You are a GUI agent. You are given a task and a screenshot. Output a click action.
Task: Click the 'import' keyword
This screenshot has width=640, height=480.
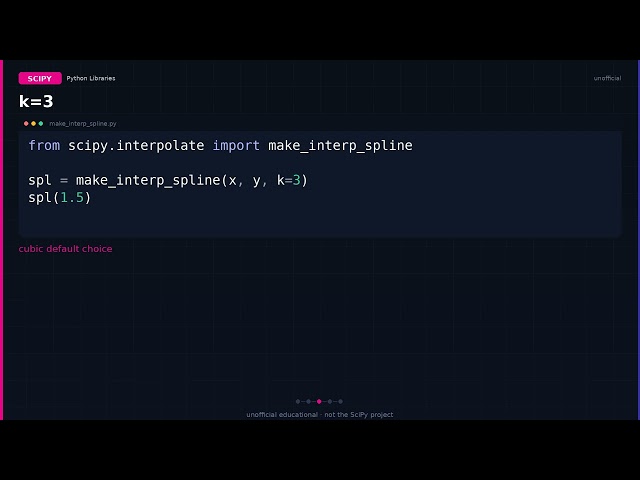coord(236,145)
